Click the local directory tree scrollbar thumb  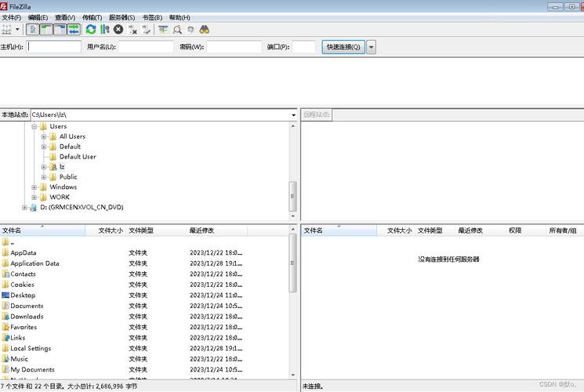[292, 196]
